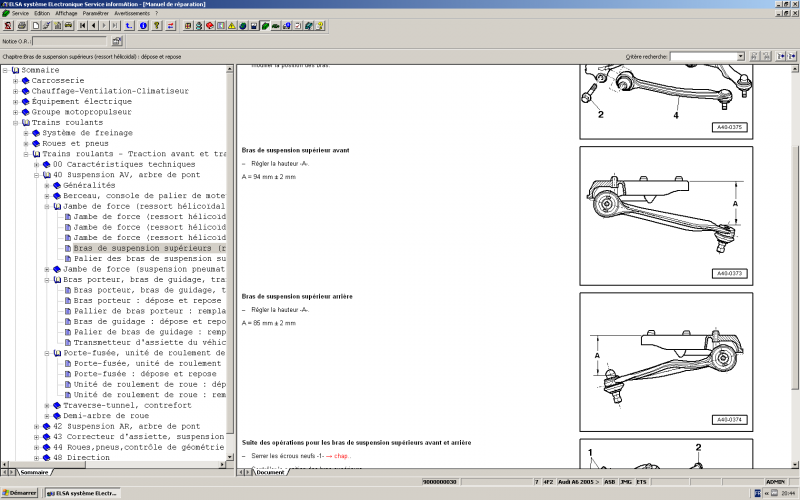Click the blue 't.' toolbar icon

point(128,25)
